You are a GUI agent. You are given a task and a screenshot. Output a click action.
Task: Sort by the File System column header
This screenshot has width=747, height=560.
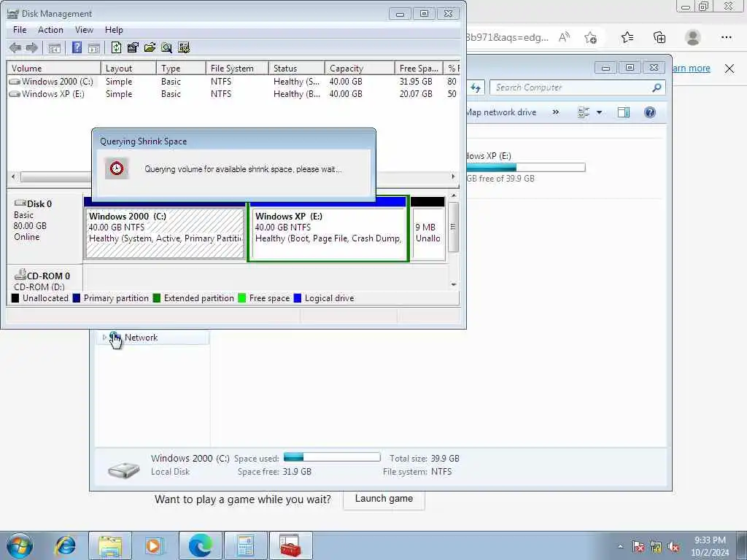pyautogui.click(x=237, y=68)
